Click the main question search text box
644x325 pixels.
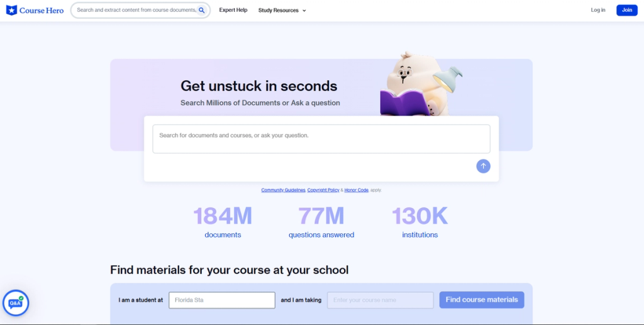tap(321, 139)
